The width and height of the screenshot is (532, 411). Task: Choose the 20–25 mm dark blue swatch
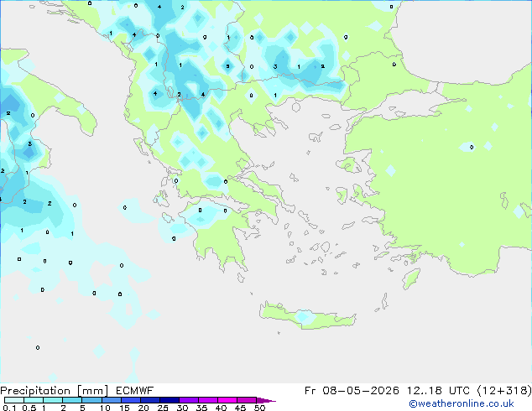[150, 400]
